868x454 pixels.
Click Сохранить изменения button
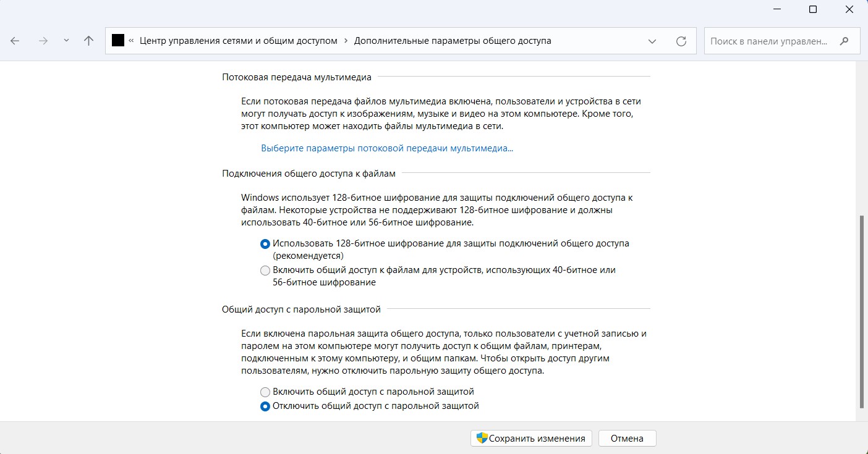click(532, 439)
